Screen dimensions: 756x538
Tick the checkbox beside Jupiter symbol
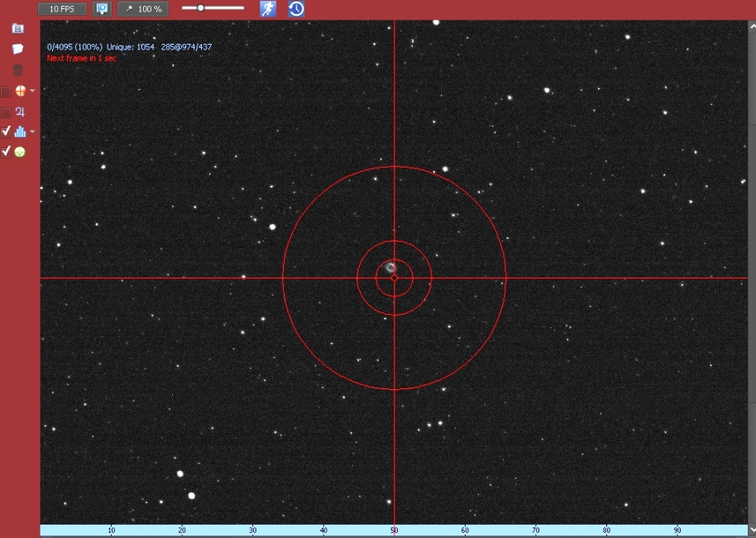point(6,112)
